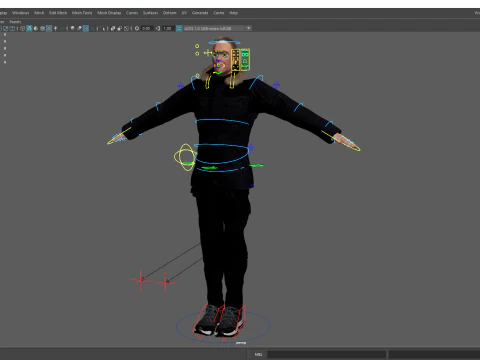Toggle Smooth Shade All in panel toolbar
The width and height of the screenshot is (480, 360).
pyautogui.click(x=29, y=28)
